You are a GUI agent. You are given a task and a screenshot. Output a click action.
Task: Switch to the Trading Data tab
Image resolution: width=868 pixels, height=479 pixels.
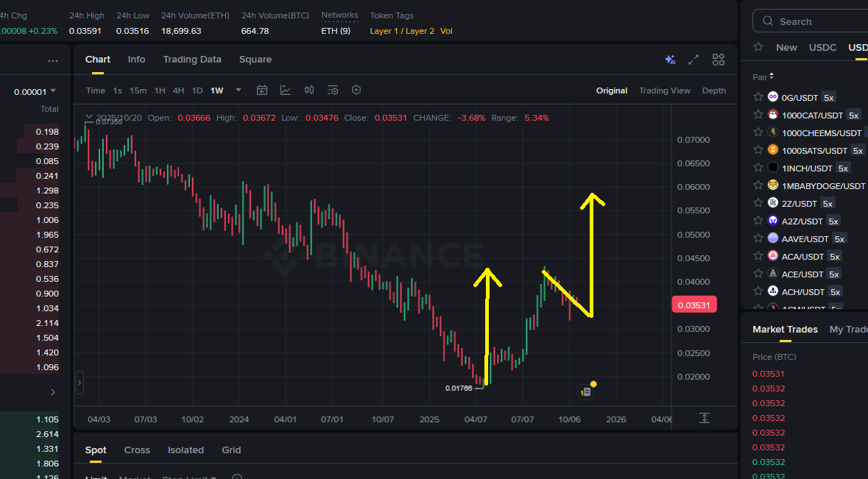pyautogui.click(x=192, y=59)
